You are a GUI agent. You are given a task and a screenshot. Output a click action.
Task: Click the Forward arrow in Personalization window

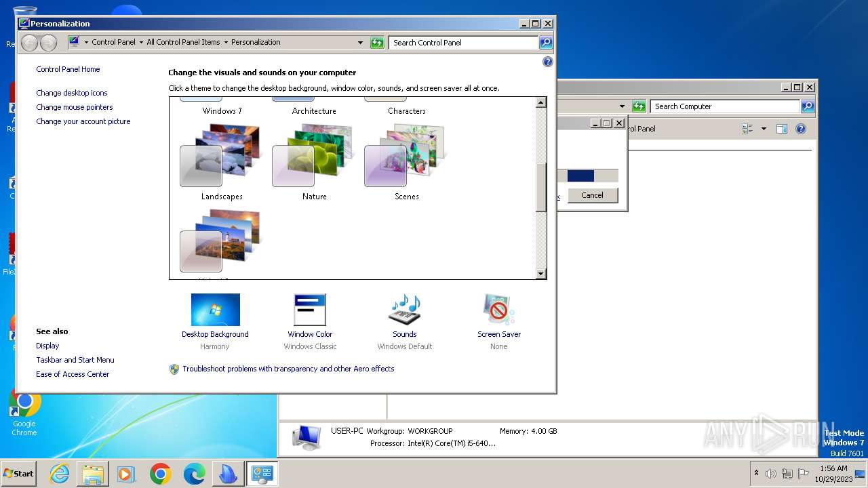coord(48,43)
